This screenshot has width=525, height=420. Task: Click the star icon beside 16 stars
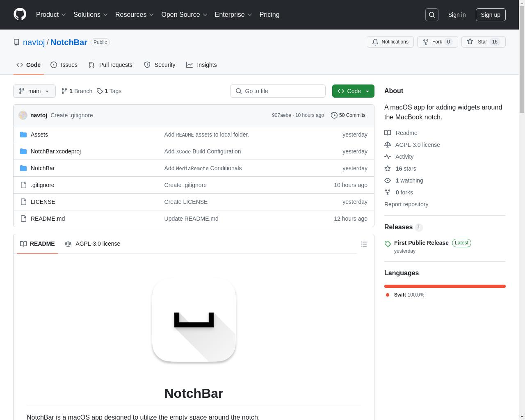tap(388, 169)
